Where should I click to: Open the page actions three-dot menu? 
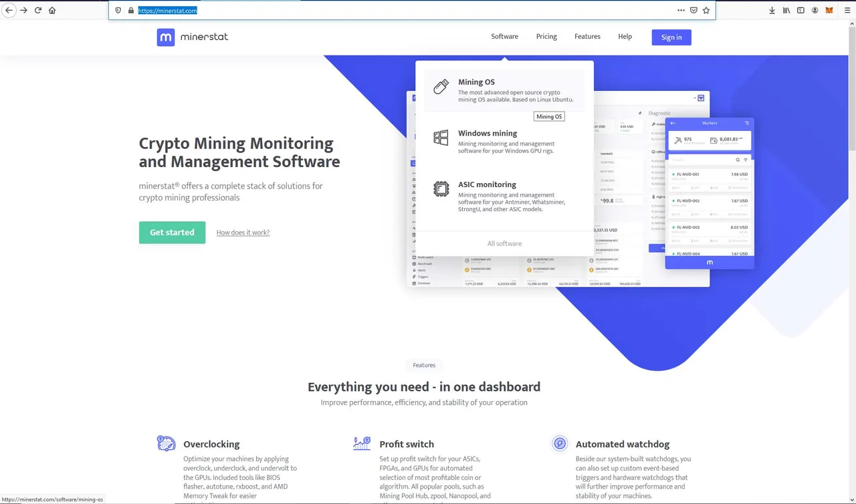pos(681,10)
